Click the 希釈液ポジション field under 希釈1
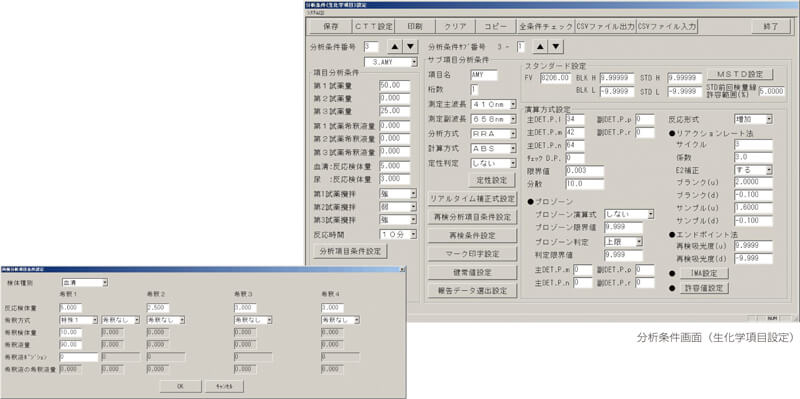This screenshot has width=800, height=399. 79,357
